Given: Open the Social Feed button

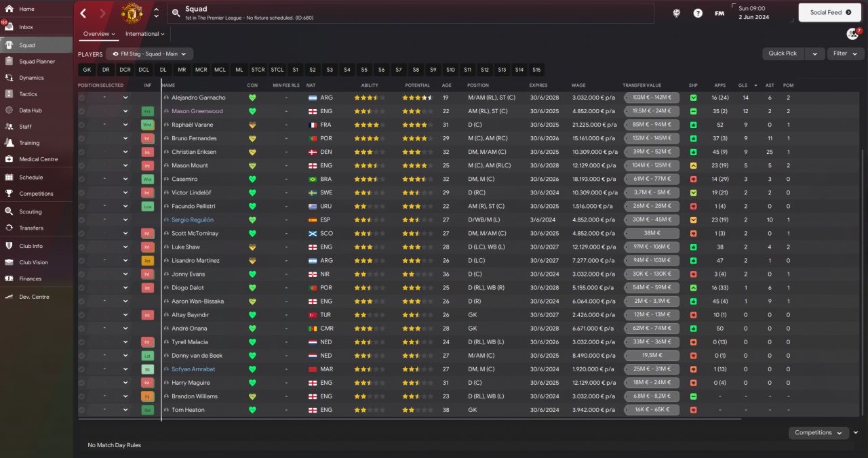Looking at the screenshot, I should 830,12.
